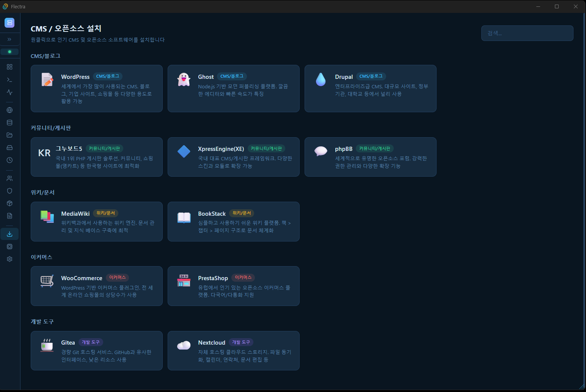Open the dashboard grid icon in sidebar
This screenshot has height=392, width=586.
[9, 67]
